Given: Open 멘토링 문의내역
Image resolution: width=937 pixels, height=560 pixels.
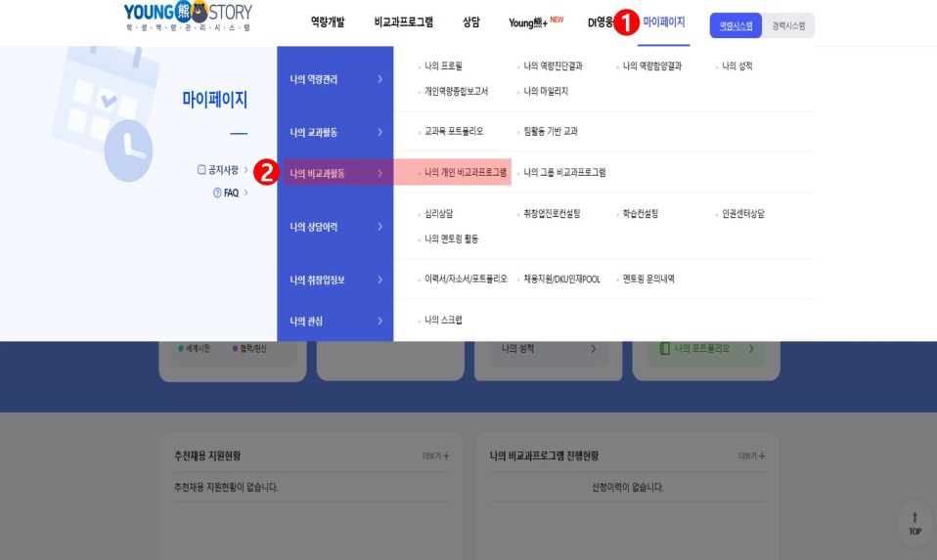Looking at the screenshot, I should click(648, 279).
